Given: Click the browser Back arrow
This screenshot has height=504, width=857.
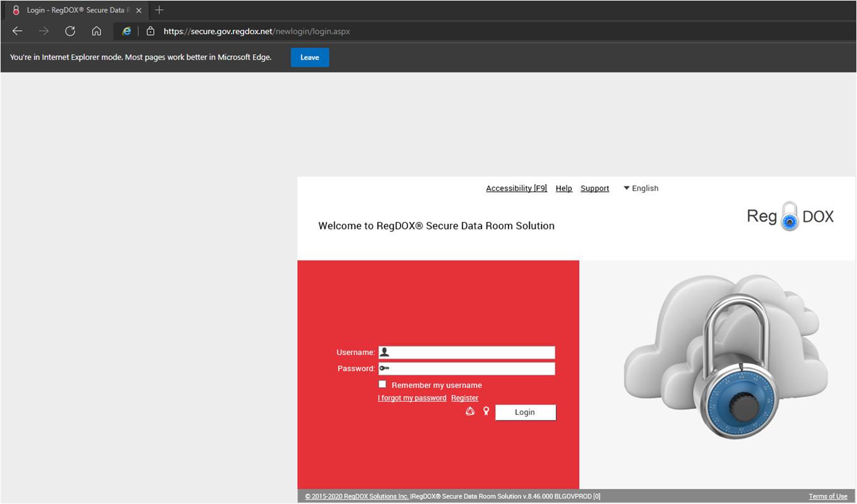Looking at the screenshot, I should (x=18, y=31).
